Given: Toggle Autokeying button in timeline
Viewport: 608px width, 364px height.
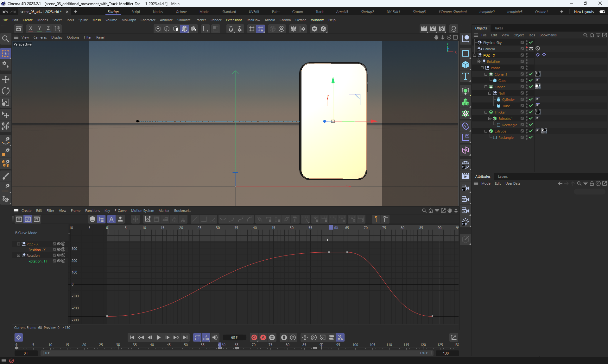Looking at the screenshot, I should coord(263,337).
